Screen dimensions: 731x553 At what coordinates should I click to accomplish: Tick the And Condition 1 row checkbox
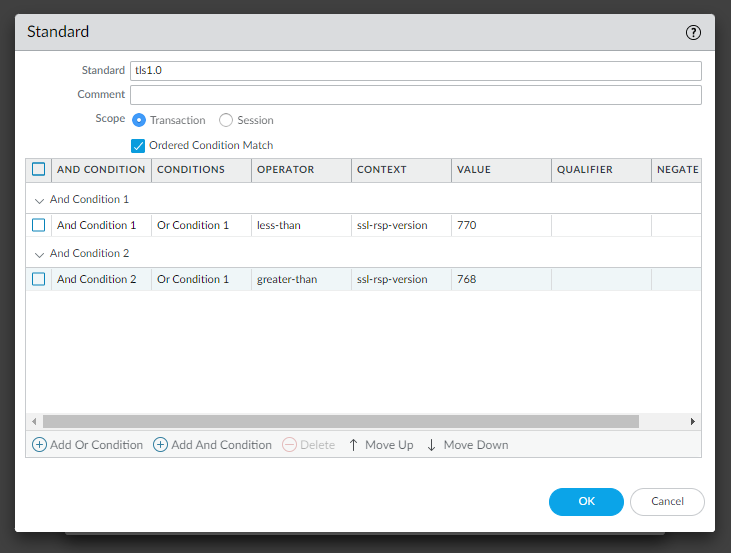pyautogui.click(x=39, y=226)
